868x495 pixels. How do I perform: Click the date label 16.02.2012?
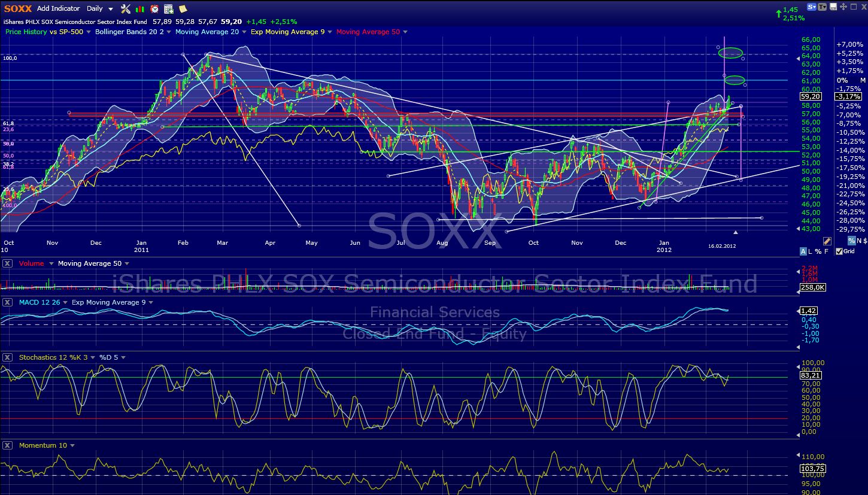coord(722,246)
